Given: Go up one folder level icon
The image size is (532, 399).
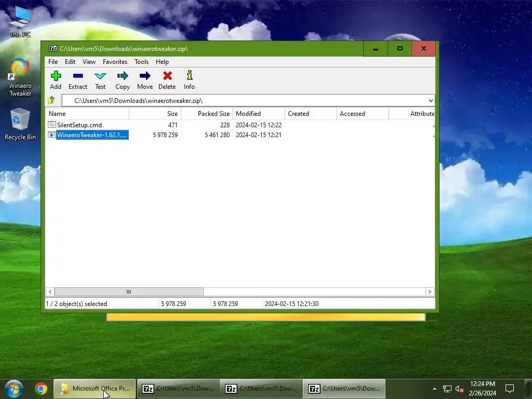Looking at the screenshot, I should click(51, 100).
